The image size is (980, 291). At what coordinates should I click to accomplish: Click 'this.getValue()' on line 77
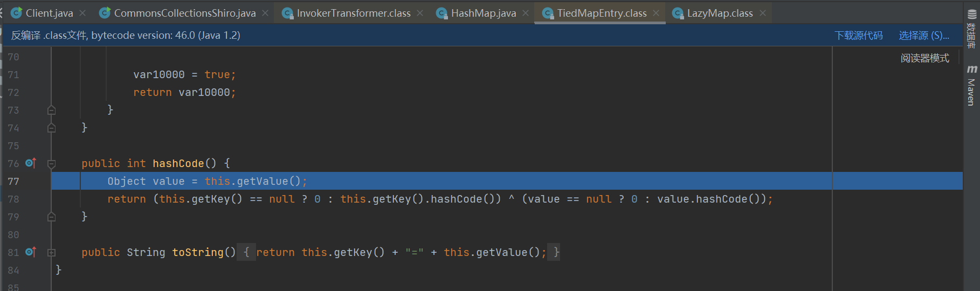pos(253,181)
